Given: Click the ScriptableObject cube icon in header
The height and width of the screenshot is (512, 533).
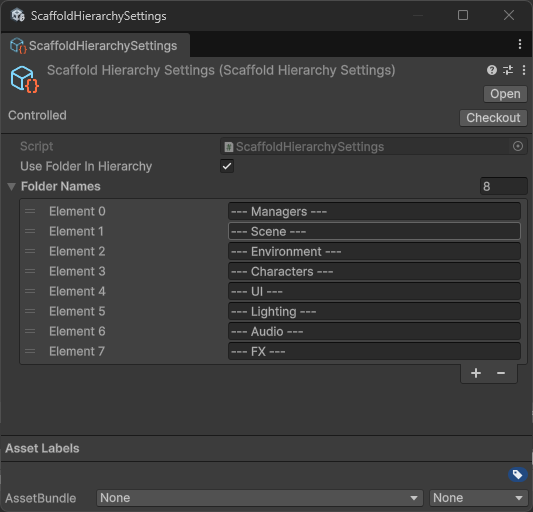Looking at the screenshot, I should pos(24,80).
